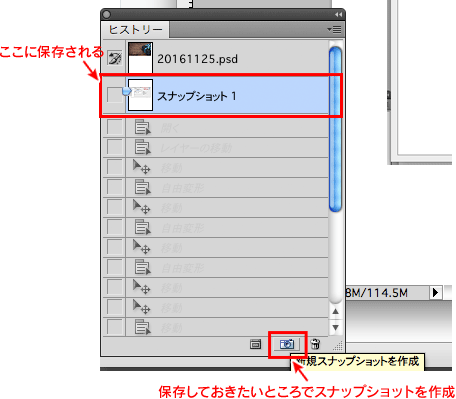Click the scroll down arrow in History panel
This screenshot has height=399, width=456.
pos(336,327)
